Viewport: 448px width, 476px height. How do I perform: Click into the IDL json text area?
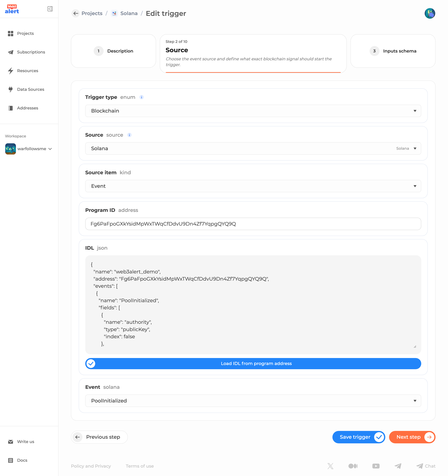tap(253, 305)
